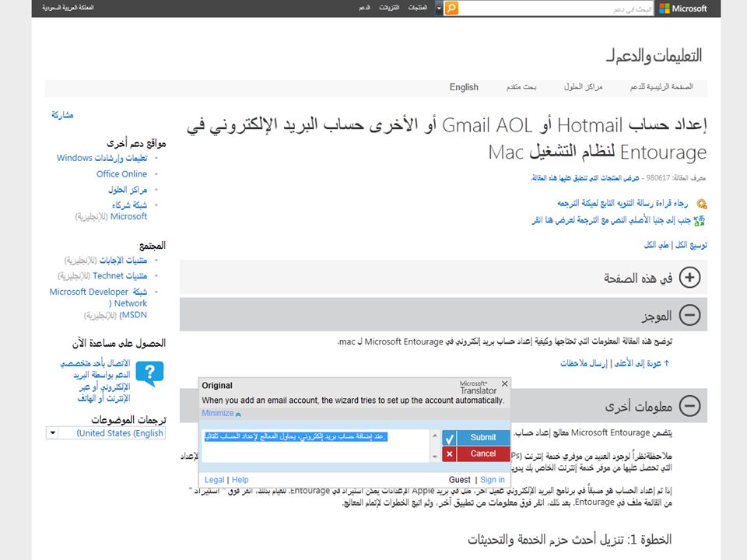The width and height of the screenshot is (747, 560).
Task: Open الاتصال بأحد متخصصي الدعم link
Action: point(95,380)
